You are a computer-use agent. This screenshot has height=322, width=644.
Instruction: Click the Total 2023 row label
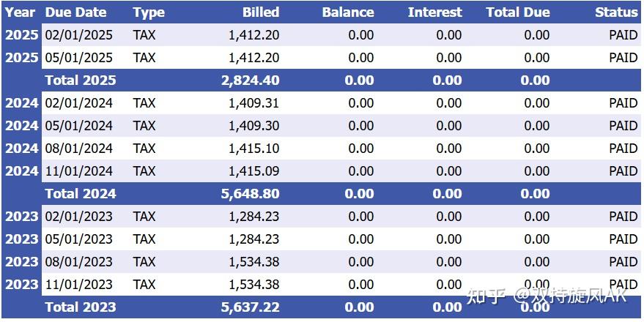click(x=81, y=307)
